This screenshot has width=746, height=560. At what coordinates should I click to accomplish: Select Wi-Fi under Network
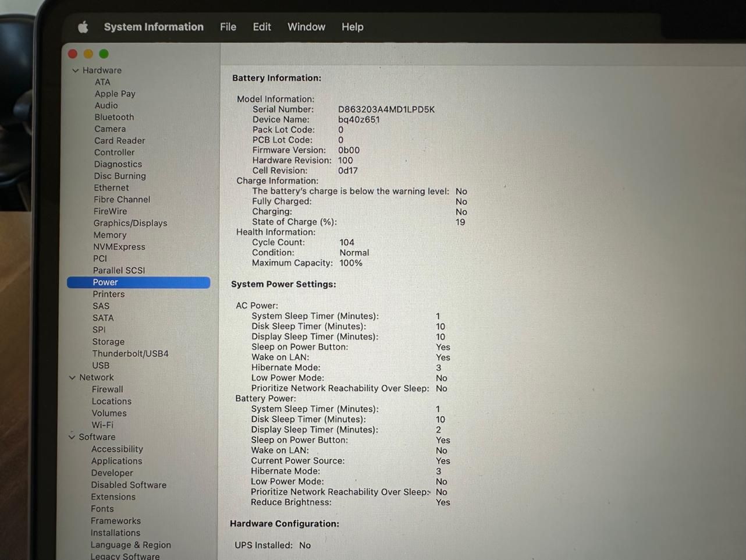[102, 425]
